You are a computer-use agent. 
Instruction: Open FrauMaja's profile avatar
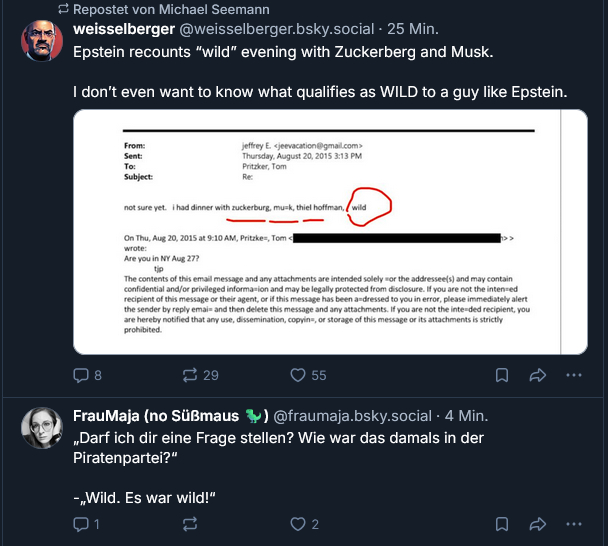pos(41,428)
